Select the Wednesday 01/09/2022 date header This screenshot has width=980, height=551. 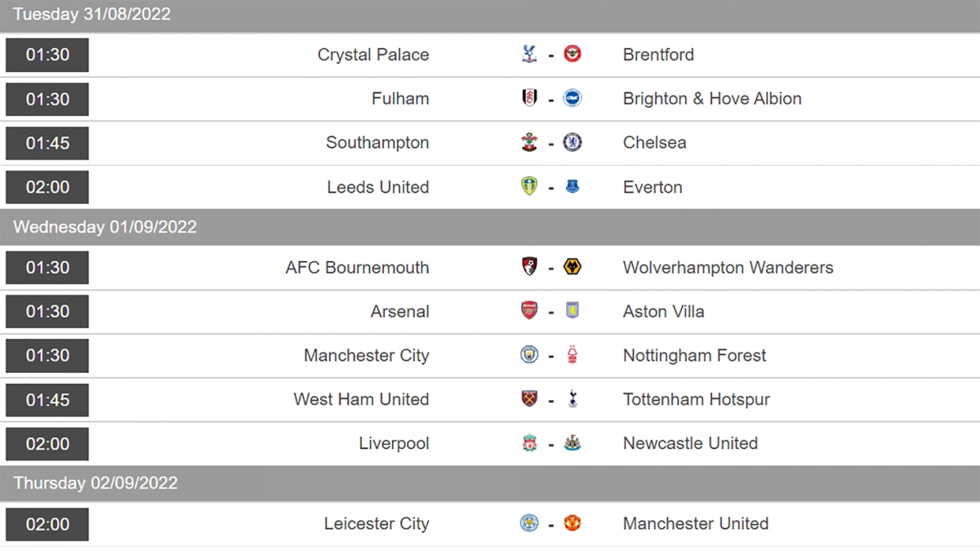(x=490, y=227)
